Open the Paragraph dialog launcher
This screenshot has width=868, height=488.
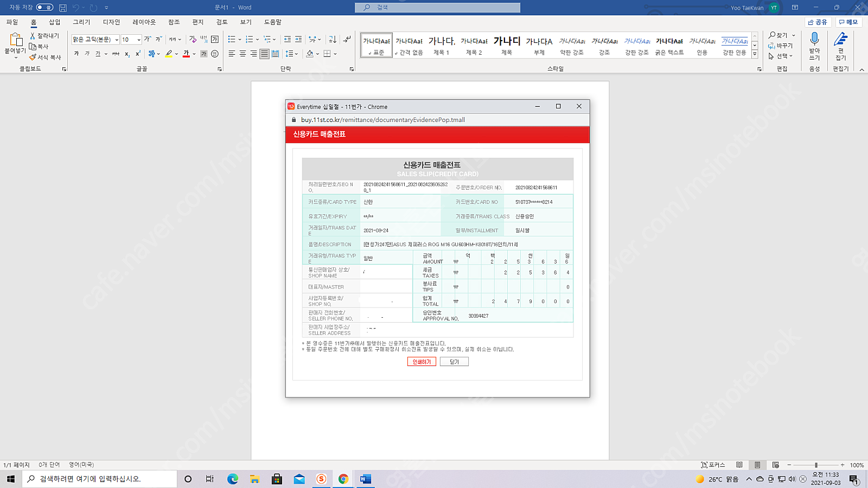(352, 69)
